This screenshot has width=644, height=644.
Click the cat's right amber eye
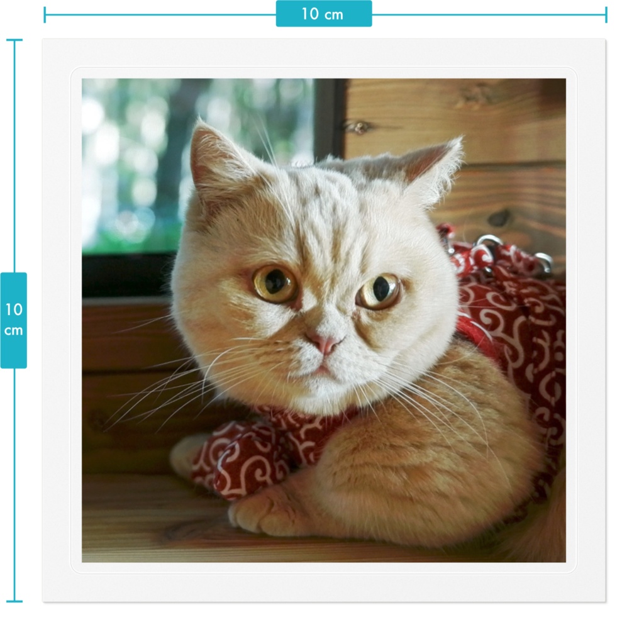point(378,291)
